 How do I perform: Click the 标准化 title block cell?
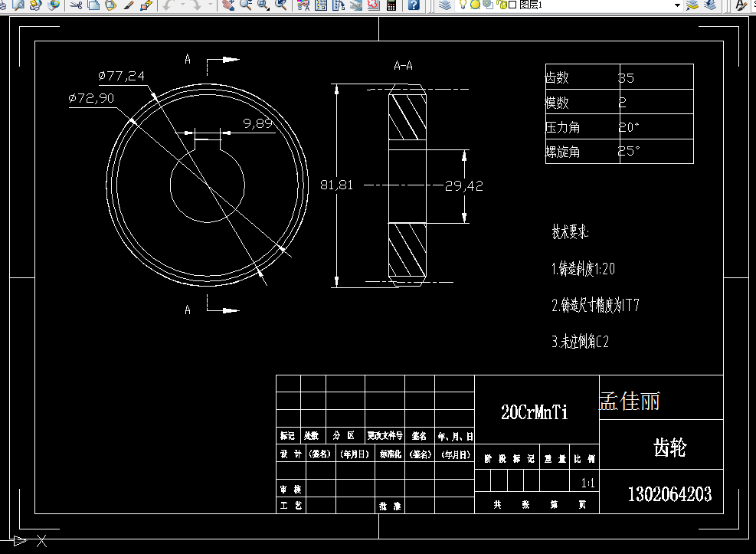tap(390, 454)
